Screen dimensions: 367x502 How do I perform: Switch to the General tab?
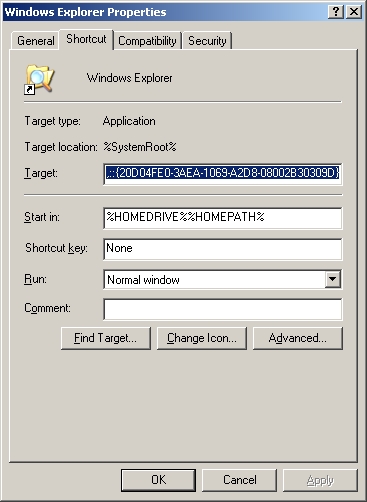click(x=36, y=41)
